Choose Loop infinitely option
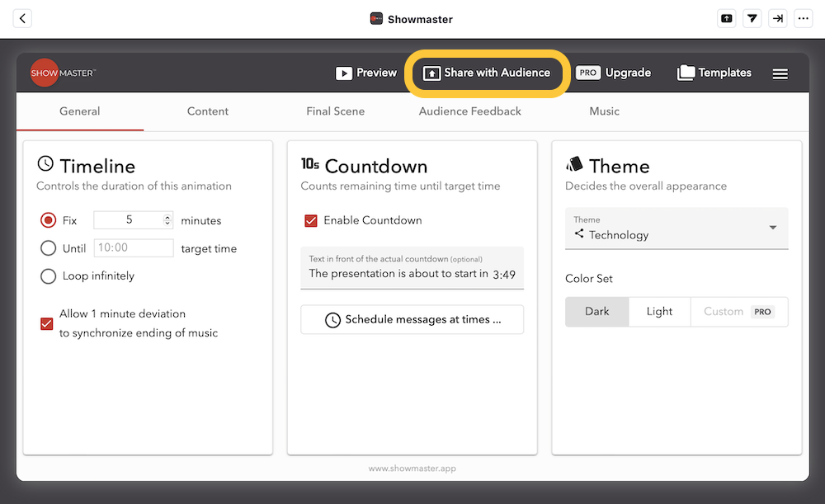Screen dimensions: 825x504 click(x=49, y=276)
